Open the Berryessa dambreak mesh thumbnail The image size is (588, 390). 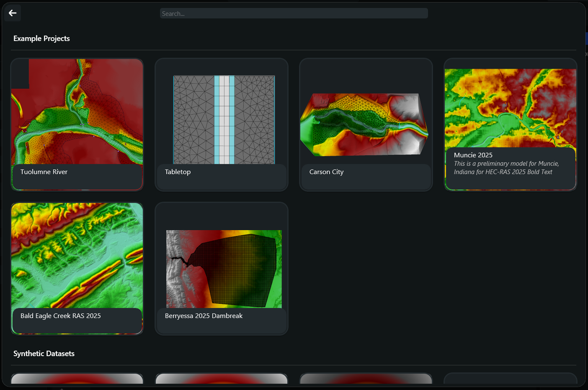pyautogui.click(x=224, y=269)
